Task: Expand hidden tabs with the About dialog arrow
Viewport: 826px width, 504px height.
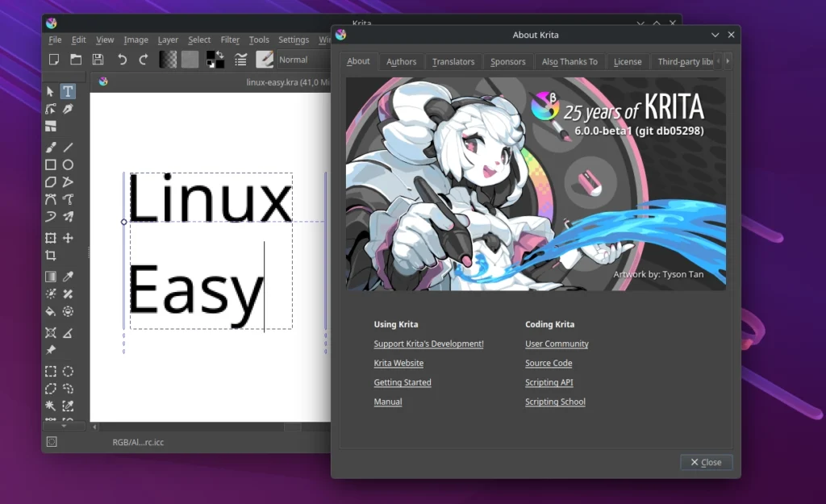Action: point(728,61)
